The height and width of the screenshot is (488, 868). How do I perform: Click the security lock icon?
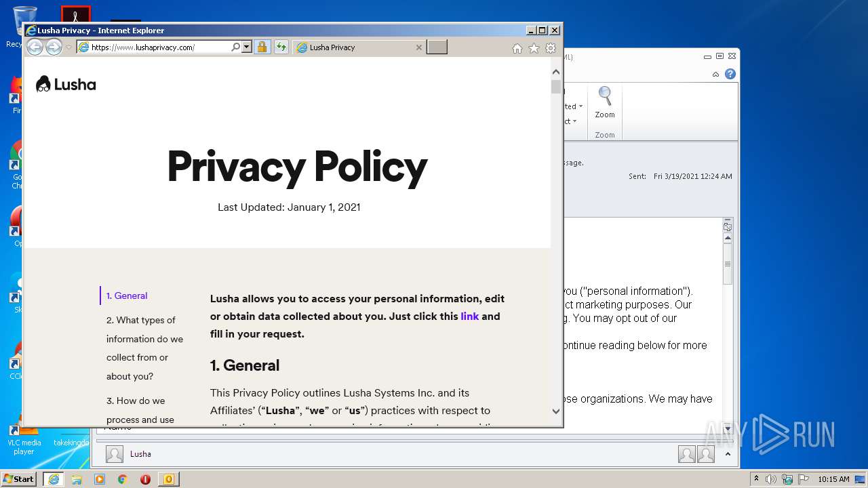click(262, 47)
